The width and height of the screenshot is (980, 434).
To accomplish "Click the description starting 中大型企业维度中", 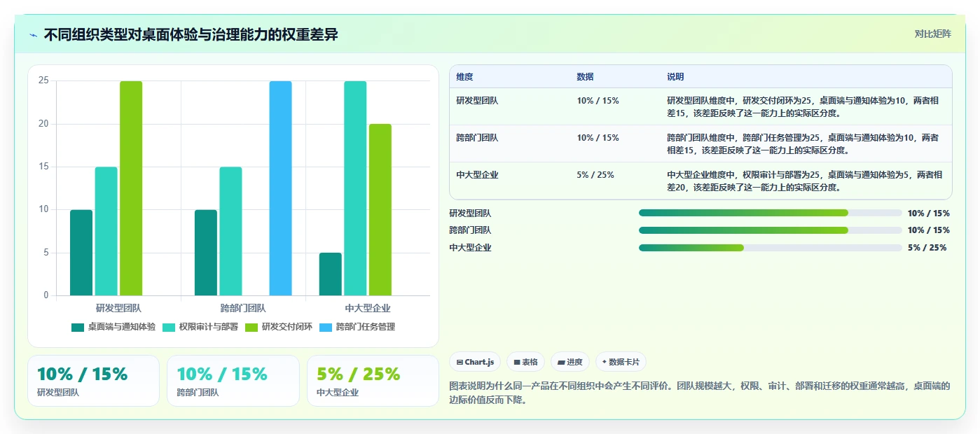I will [x=805, y=181].
